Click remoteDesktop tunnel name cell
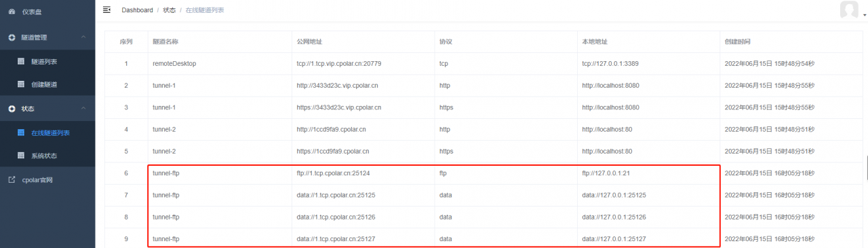The image size is (868, 248). pos(174,63)
